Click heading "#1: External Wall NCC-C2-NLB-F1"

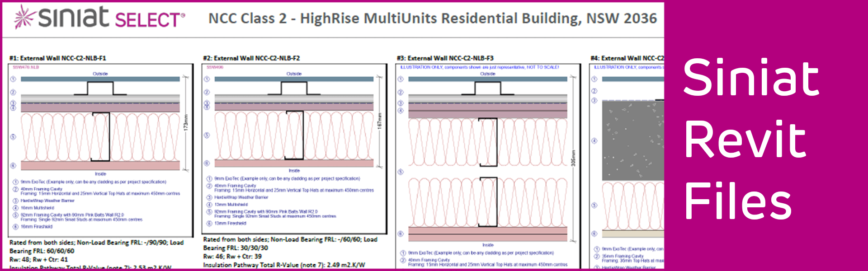point(57,58)
